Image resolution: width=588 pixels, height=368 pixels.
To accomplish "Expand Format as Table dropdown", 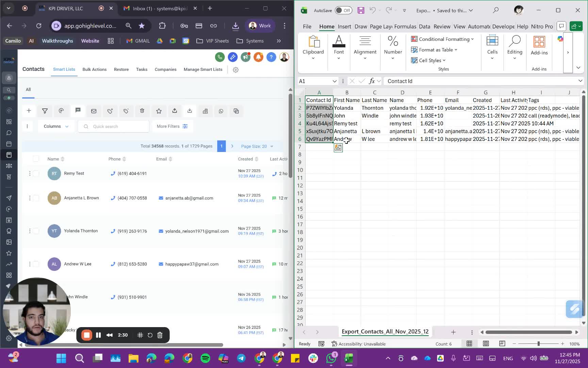I will 434,50.
